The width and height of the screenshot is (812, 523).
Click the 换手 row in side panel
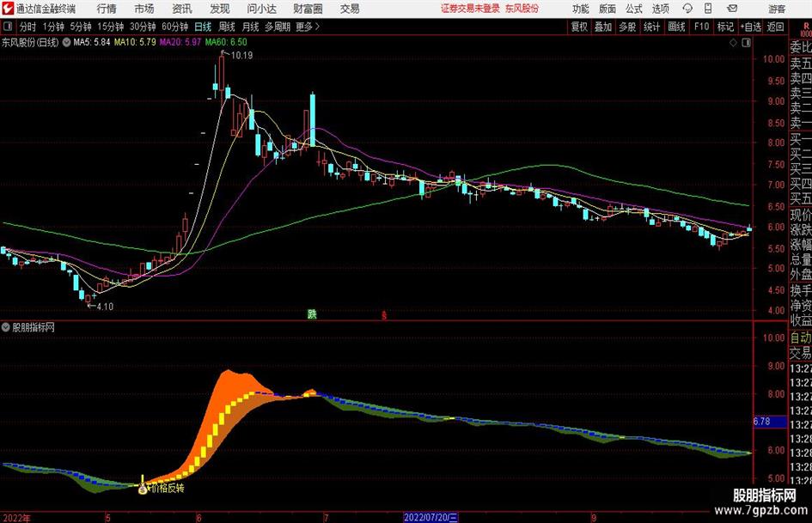click(x=801, y=291)
